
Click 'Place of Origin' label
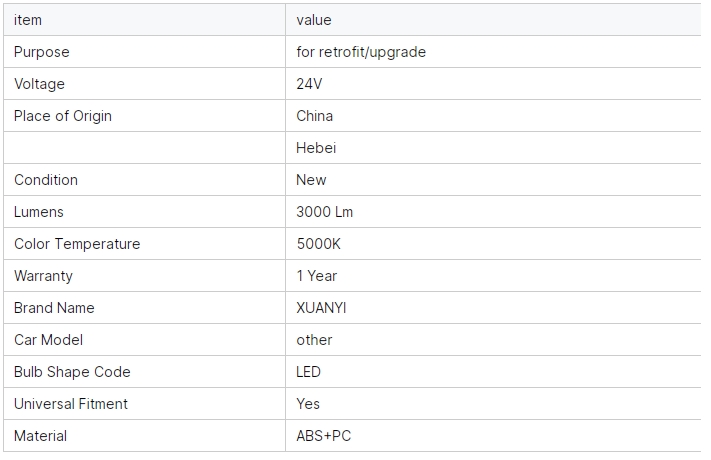63,116
